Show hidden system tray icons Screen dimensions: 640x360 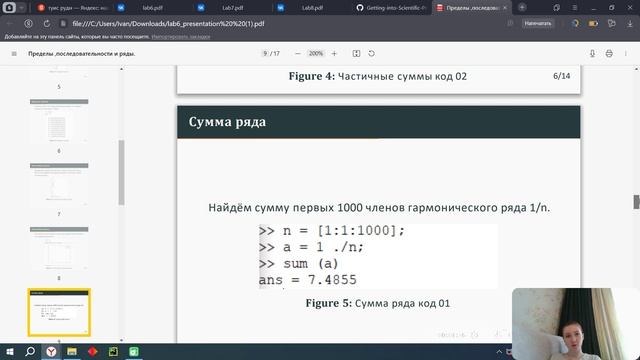499,351
